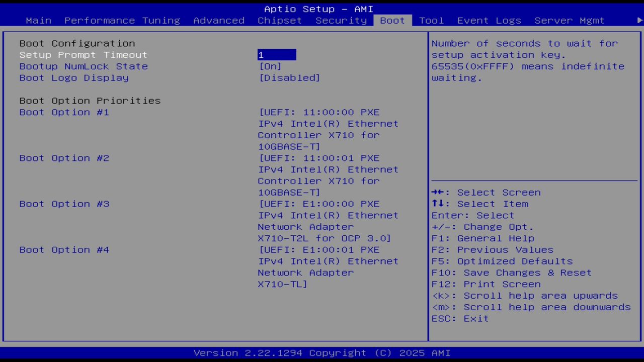This screenshot has width=644, height=362.
Task: Switch to the Security tab
Action: click(341, 21)
